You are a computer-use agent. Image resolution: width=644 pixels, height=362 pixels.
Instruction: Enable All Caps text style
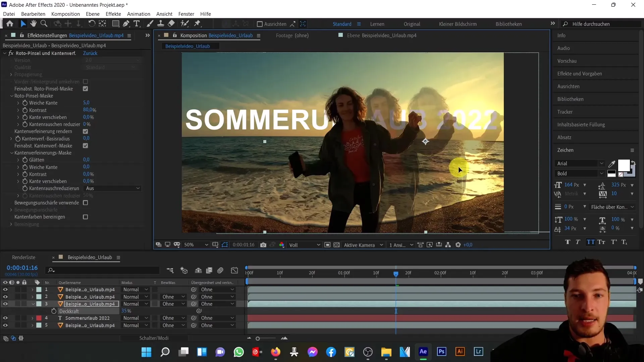point(591,242)
